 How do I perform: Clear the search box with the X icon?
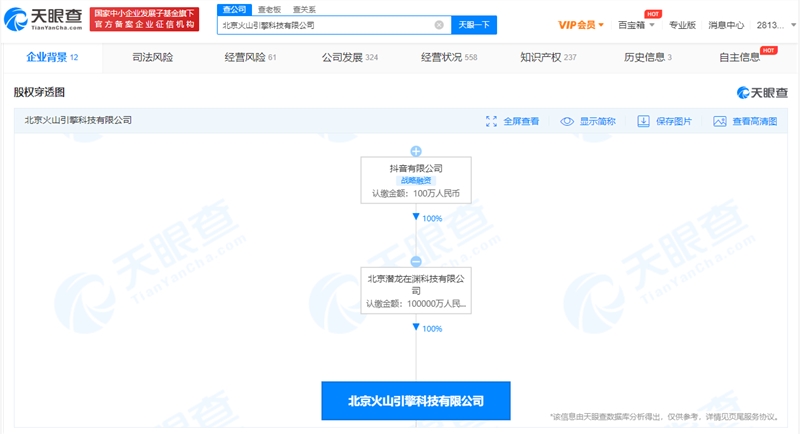[439, 25]
